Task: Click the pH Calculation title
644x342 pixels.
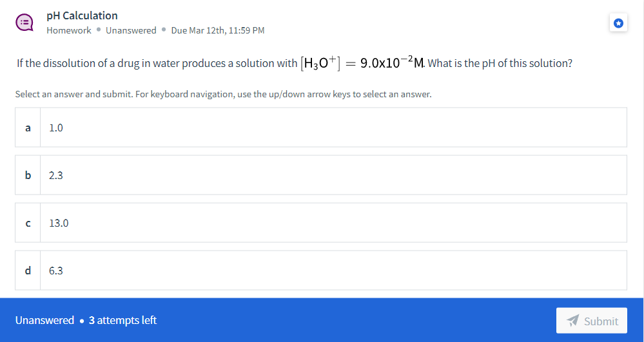Action: (82, 15)
